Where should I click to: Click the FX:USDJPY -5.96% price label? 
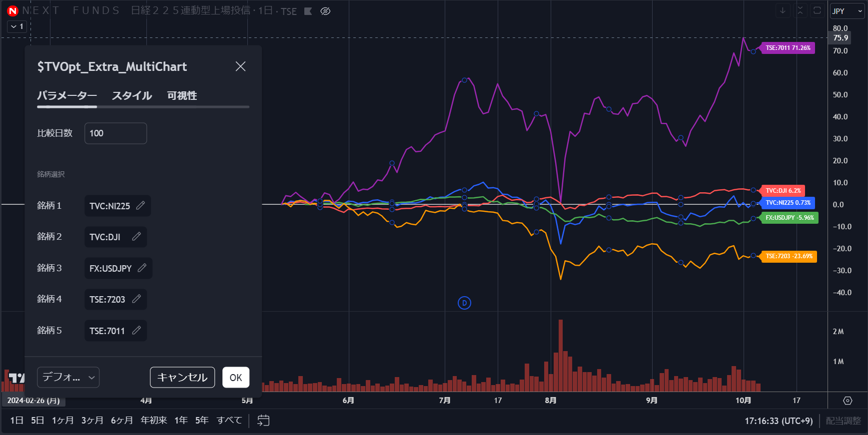(x=790, y=218)
